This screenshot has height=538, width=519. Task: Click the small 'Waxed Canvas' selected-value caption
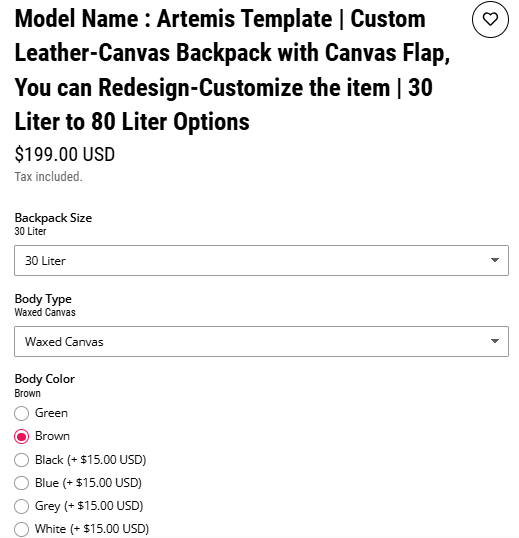[x=45, y=312]
